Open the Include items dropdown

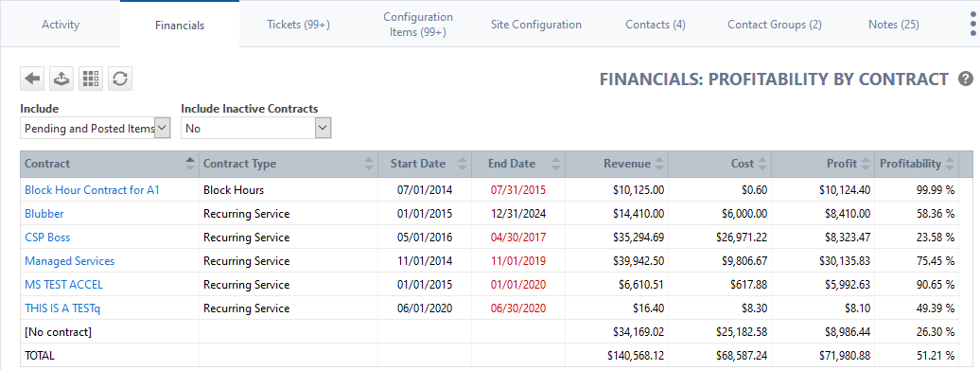(95, 128)
